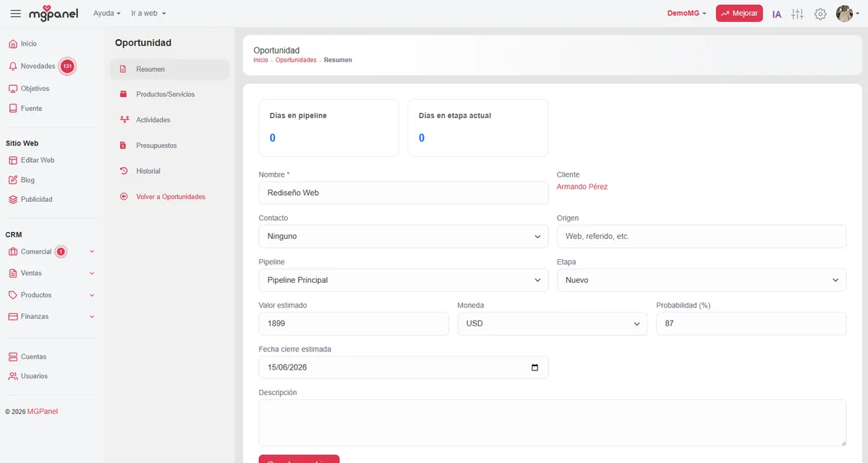Click the Presupuestos document icon

123,145
